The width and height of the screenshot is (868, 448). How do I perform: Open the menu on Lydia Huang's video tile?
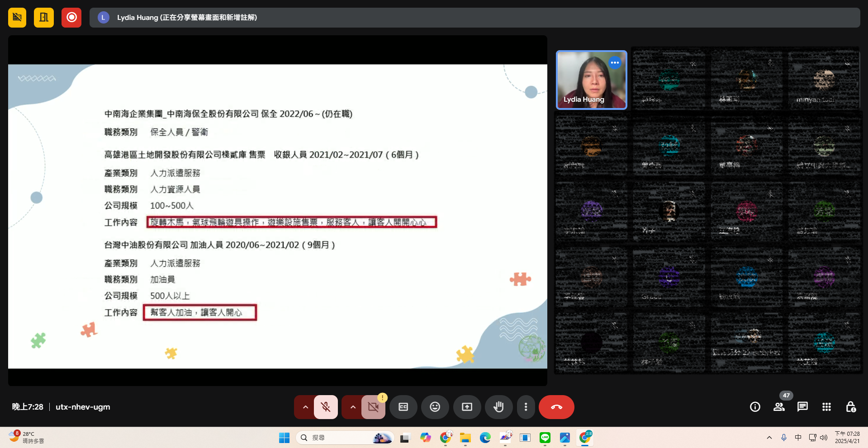click(x=614, y=63)
